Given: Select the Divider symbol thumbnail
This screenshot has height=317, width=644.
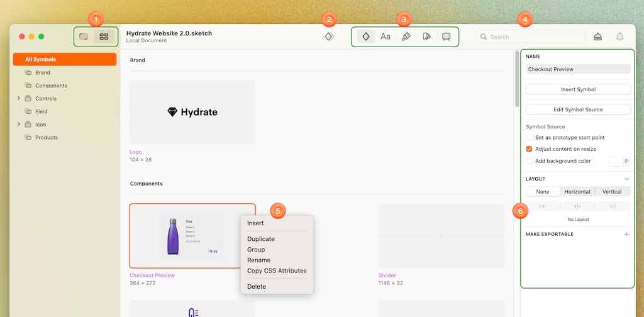Looking at the screenshot, I should (441, 236).
